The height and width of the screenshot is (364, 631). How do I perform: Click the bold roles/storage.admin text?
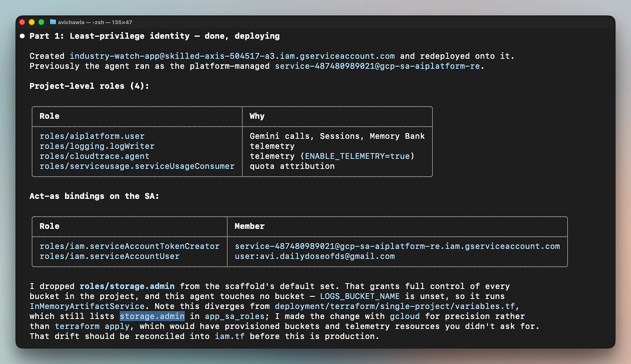(127, 286)
